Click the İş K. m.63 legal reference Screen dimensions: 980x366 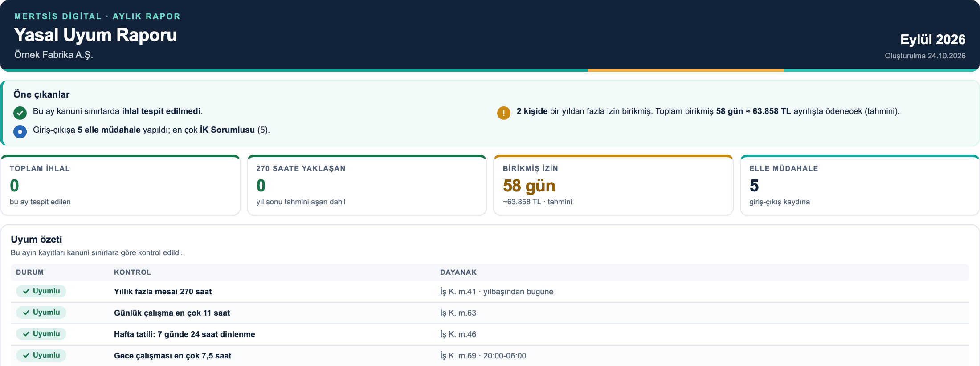coord(458,313)
